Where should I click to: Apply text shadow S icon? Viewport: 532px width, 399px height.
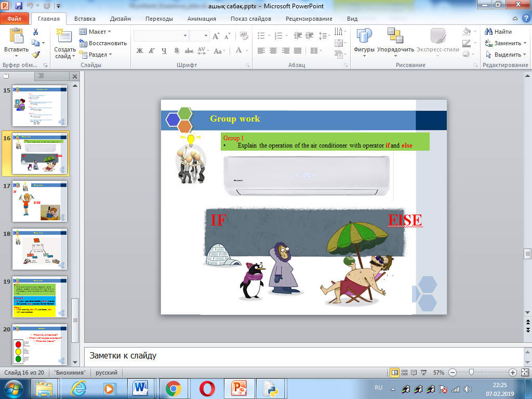pyautogui.click(x=177, y=50)
